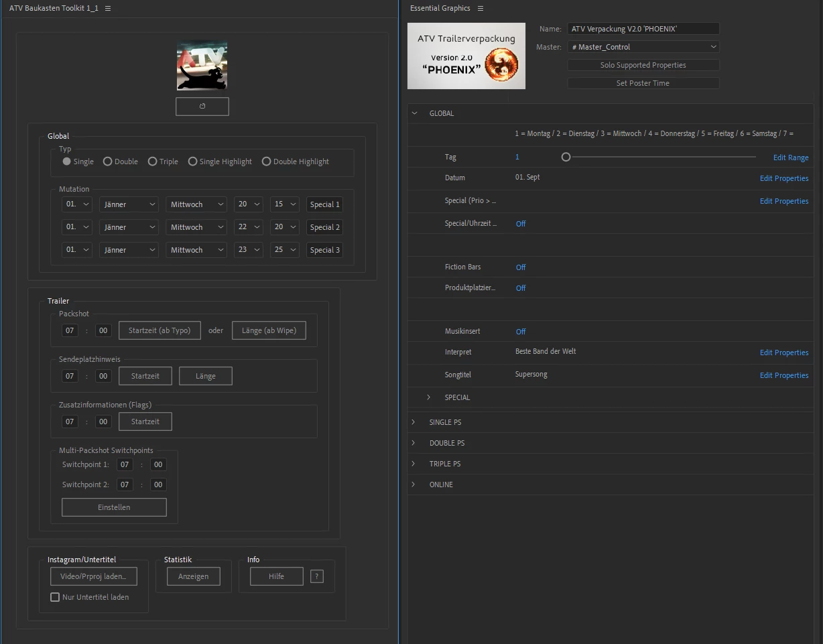Select the Single Highlight radio button

(193, 162)
